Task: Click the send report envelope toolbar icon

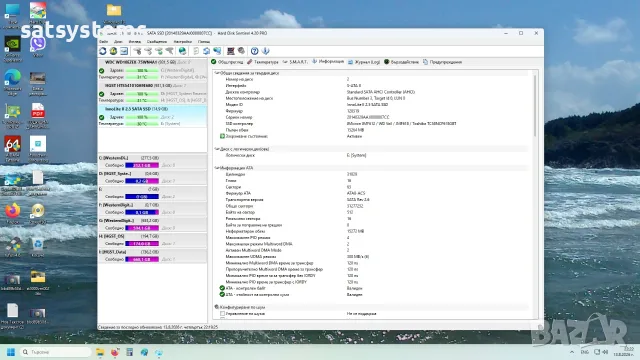Action: [124, 51]
